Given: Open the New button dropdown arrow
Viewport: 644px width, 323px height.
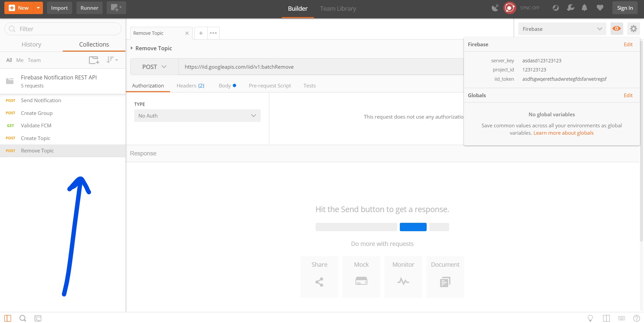Looking at the screenshot, I should 38,8.
